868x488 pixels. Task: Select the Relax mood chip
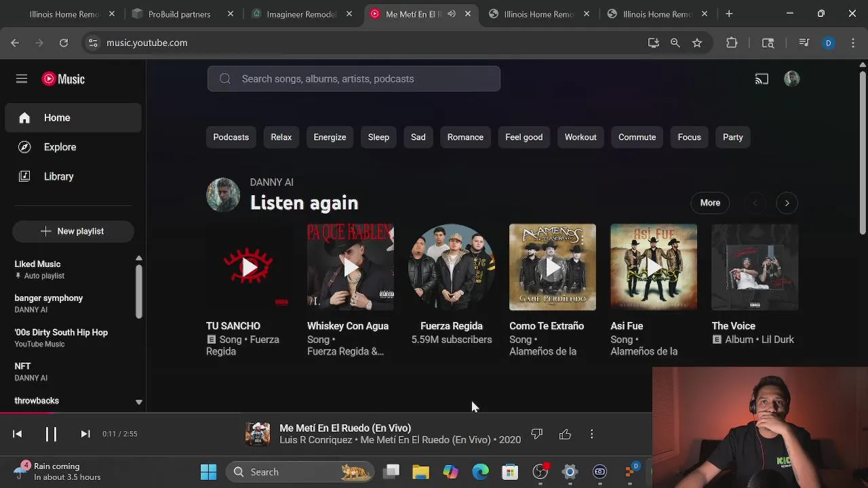point(281,137)
